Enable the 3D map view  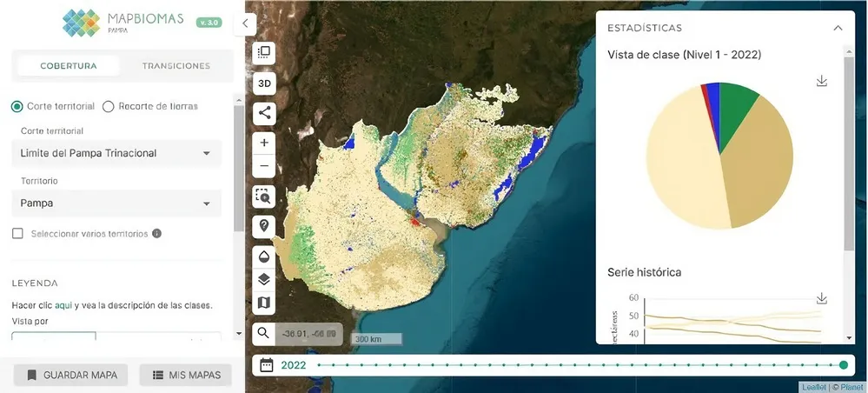pyautogui.click(x=264, y=83)
